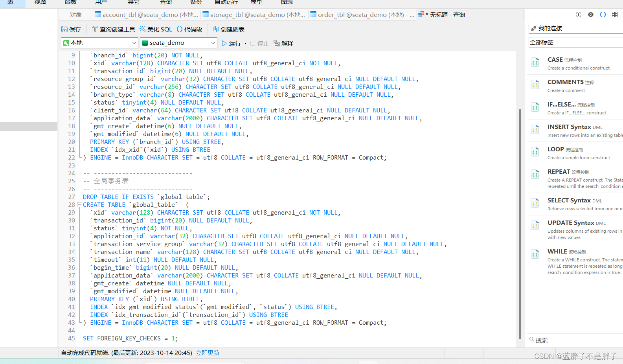This screenshot has width=623, height=364.
Task: Open the 用户 toolbar item
Action: [x=101, y=2]
